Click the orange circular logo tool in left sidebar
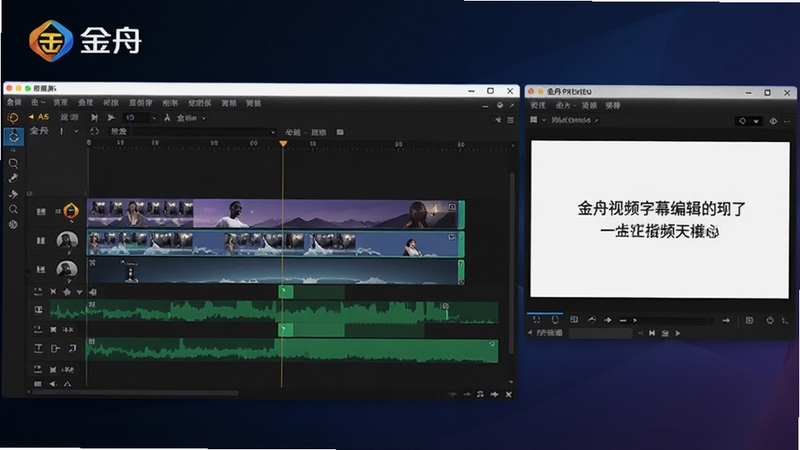 13,118
